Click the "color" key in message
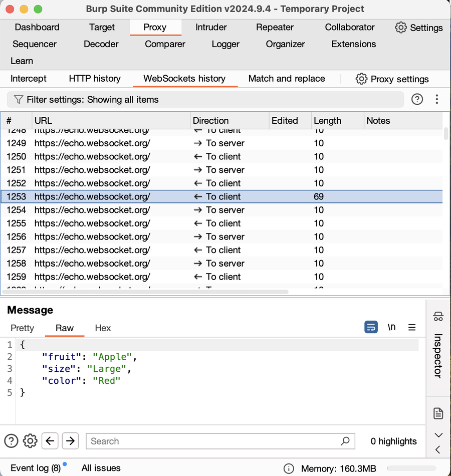This screenshot has width=451, height=476. (62, 381)
